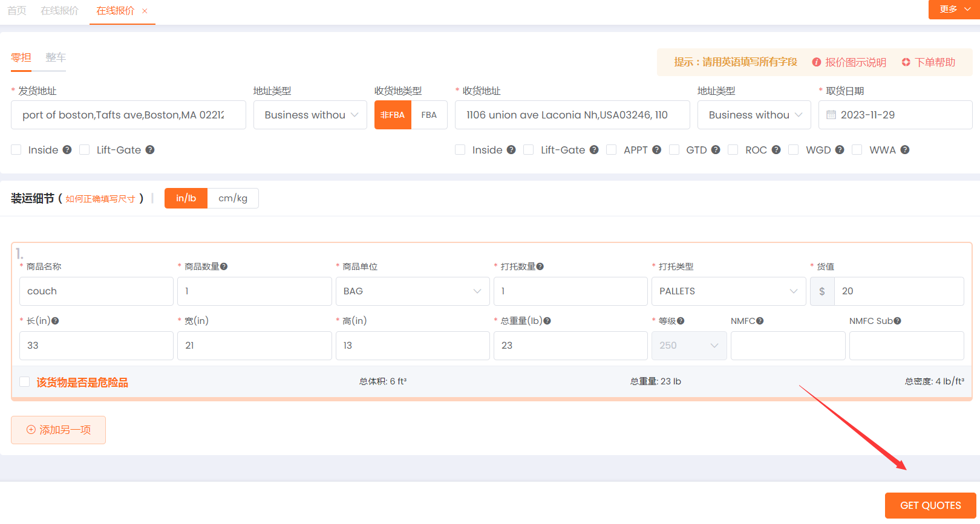This screenshot has height=524, width=980.
Task: Click the info icon beside 报价图示说明
Action: (817, 62)
